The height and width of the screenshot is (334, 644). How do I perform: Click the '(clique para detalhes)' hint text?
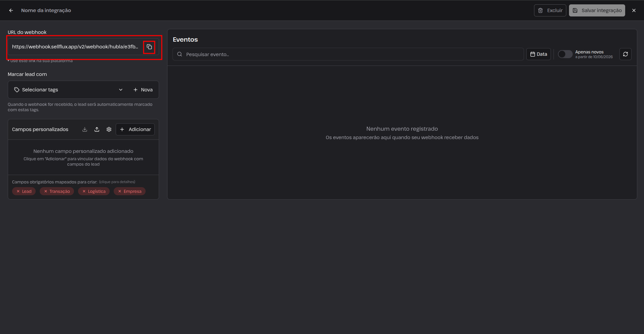coord(117,182)
